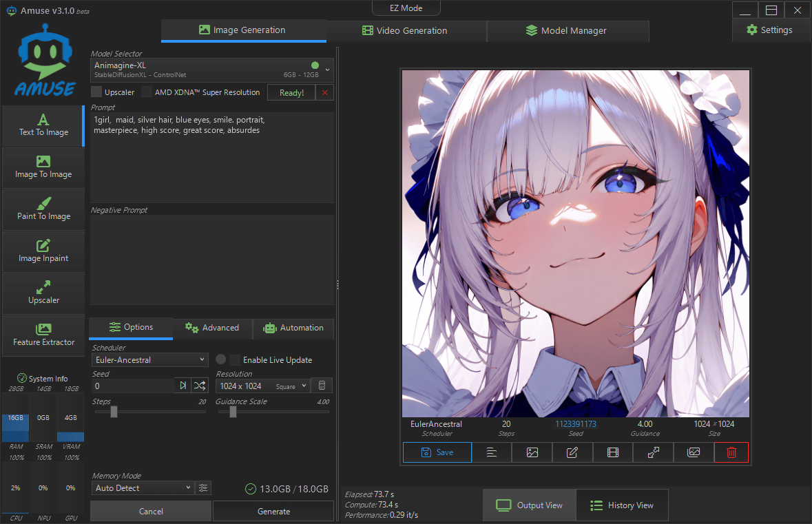Click the Cancel button
812x524 pixels.
pyautogui.click(x=151, y=511)
